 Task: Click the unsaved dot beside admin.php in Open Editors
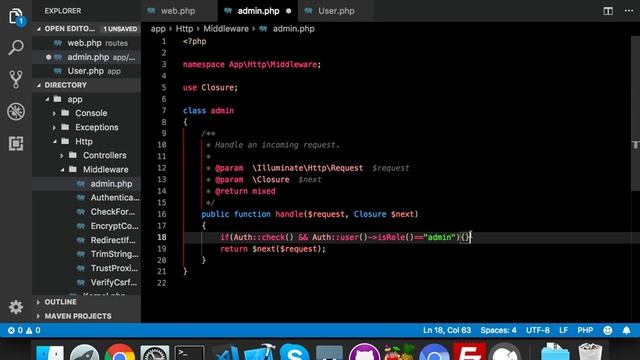pos(49,57)
